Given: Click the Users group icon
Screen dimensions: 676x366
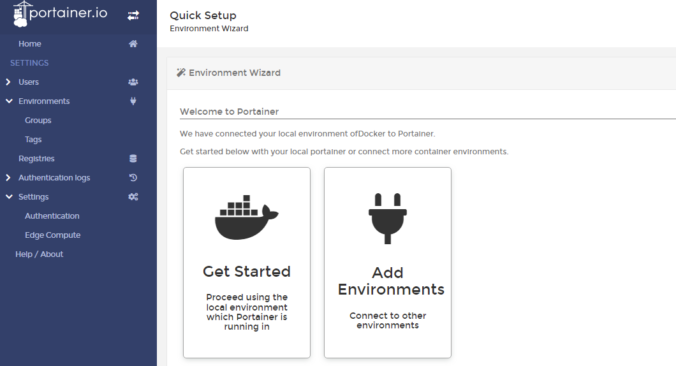Looking at the screenshot, I should [x=133, y=82].
